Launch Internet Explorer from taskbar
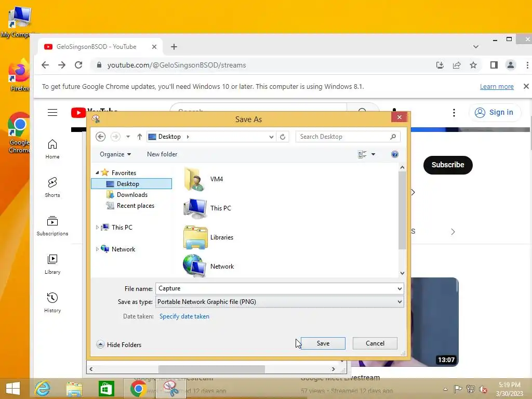The image size is (532, 399). coord(42,389)
